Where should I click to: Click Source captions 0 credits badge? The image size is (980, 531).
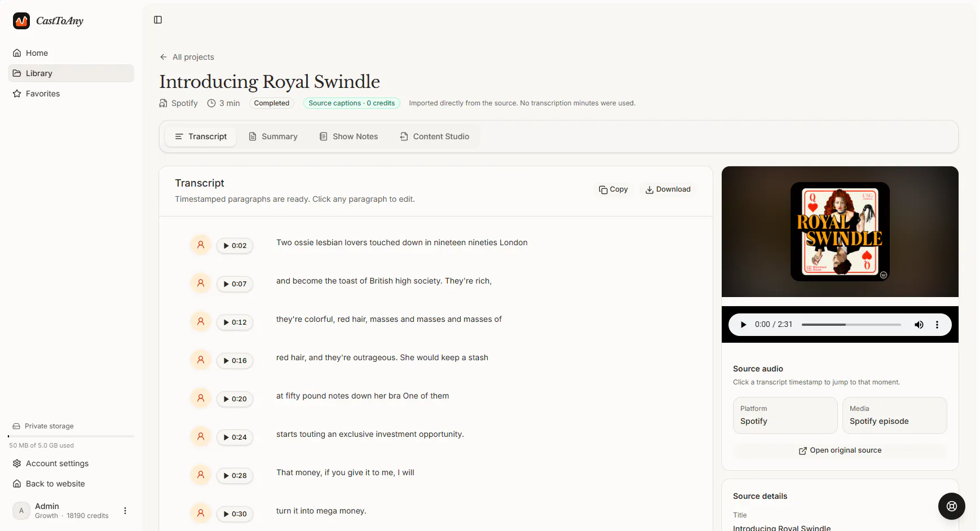(x=352, y=103)
